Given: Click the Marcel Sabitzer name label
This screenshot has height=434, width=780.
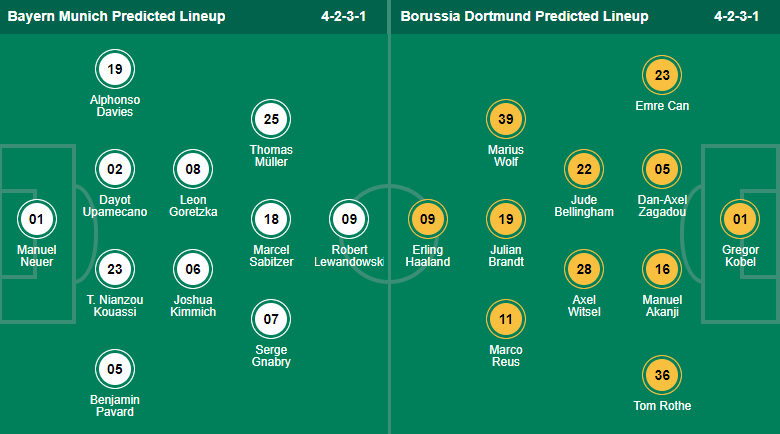Looking at the screenshot, I should pyautogui.click(x=271, y=255).
